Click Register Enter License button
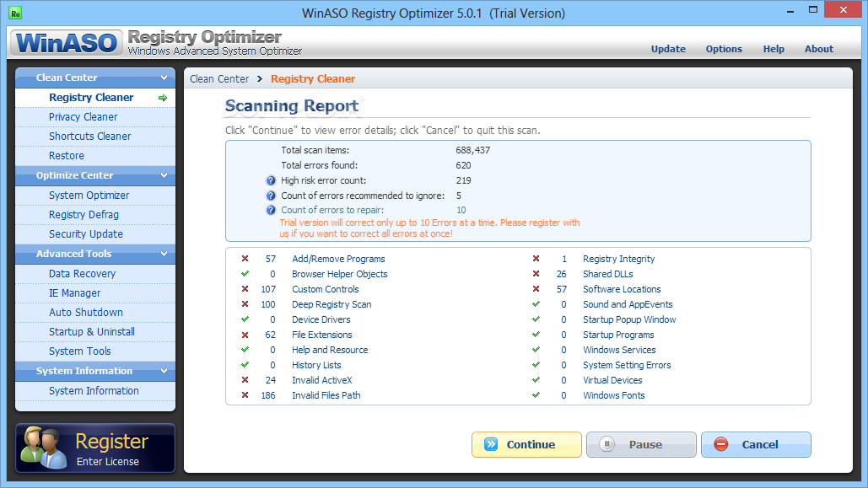The height and width of the screenshot is (488, 868). [95, 448]
